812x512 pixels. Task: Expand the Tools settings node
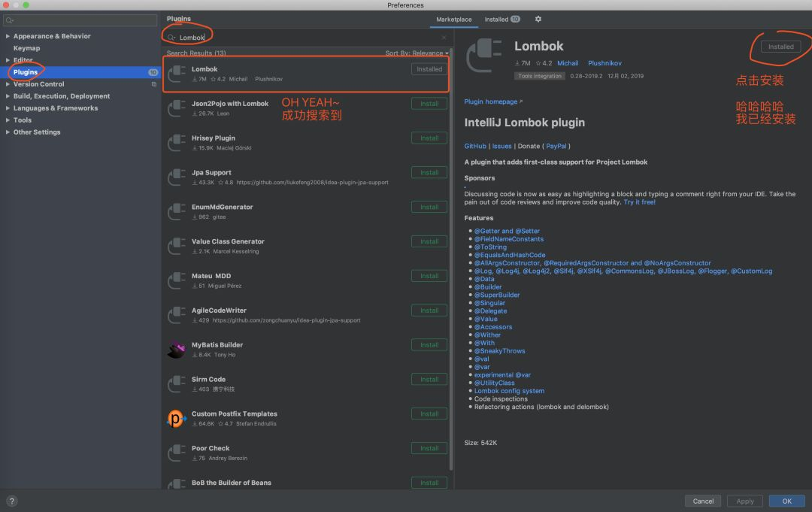(x=8, y=120)
